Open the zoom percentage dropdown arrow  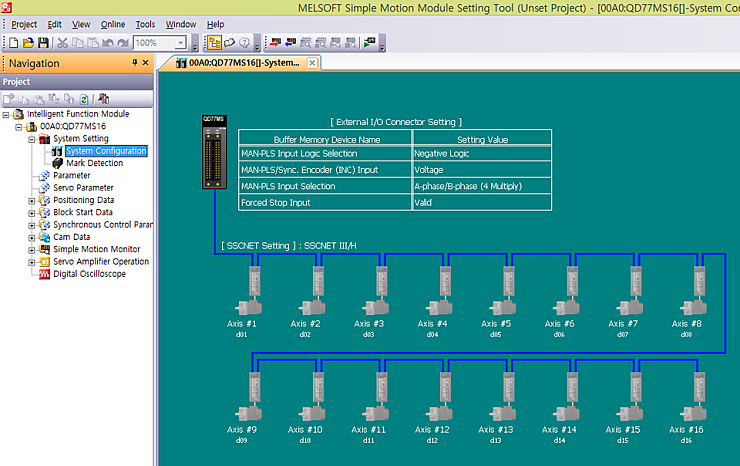[x=181, y=43]
